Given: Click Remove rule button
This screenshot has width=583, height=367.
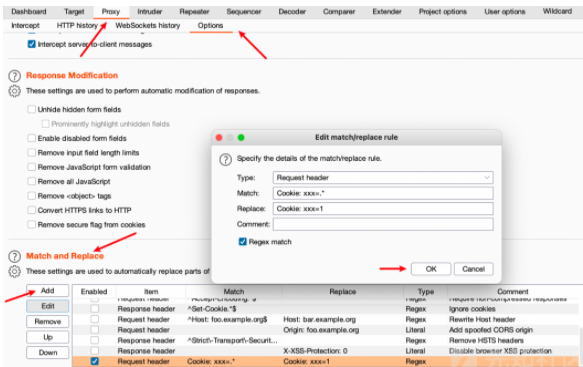Looking at the screenshot, I should (48, 321).
